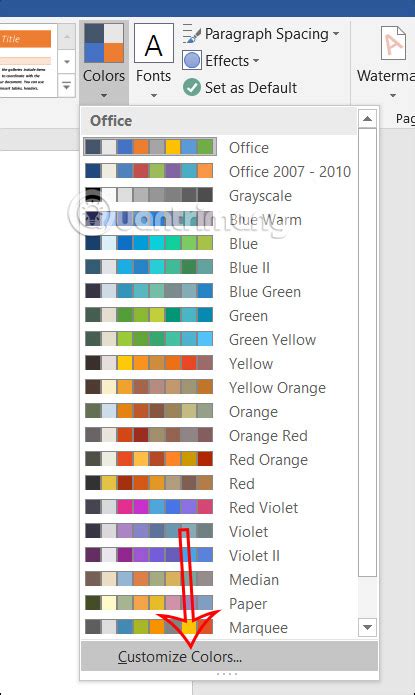The height and width of the screenshot is (695, 415).
Task: Click the Grayscale row color swatches
Action: click(149, 195)
